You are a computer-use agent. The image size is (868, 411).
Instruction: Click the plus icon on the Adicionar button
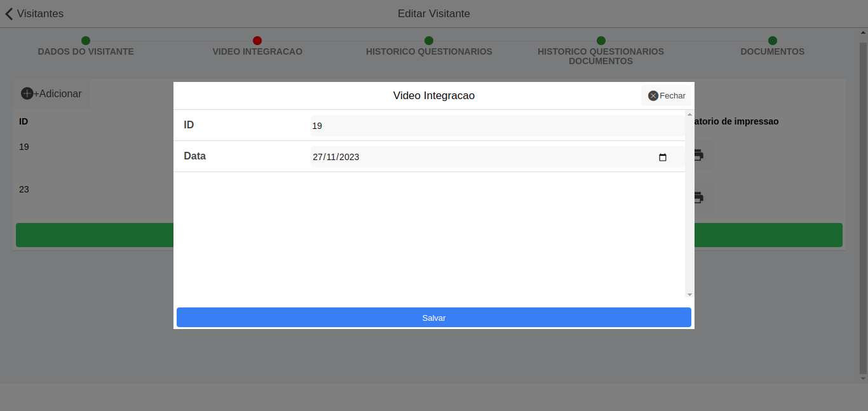(x=27, y=93)
